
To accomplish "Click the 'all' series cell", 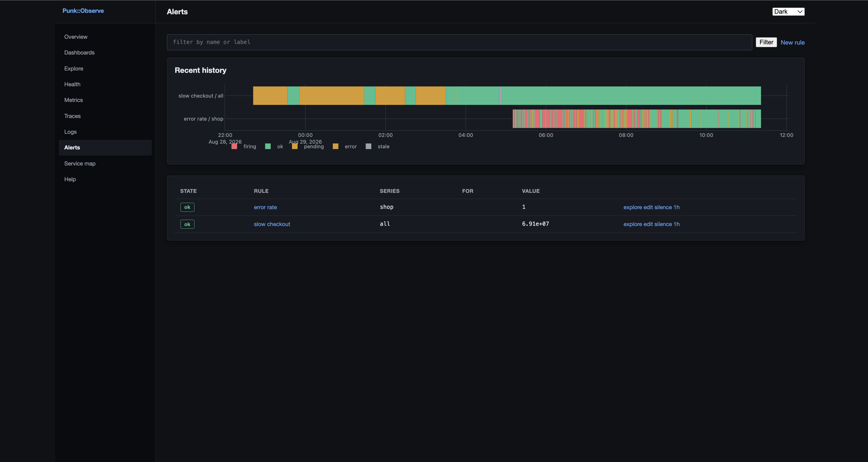I will (x=385, y=224).
